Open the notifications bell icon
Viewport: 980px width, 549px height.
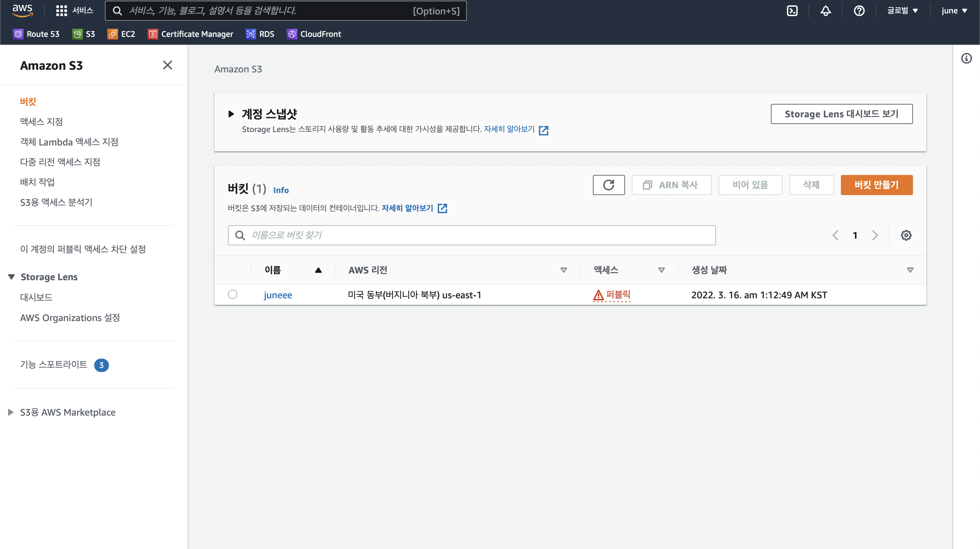click(x=825, y=11)
